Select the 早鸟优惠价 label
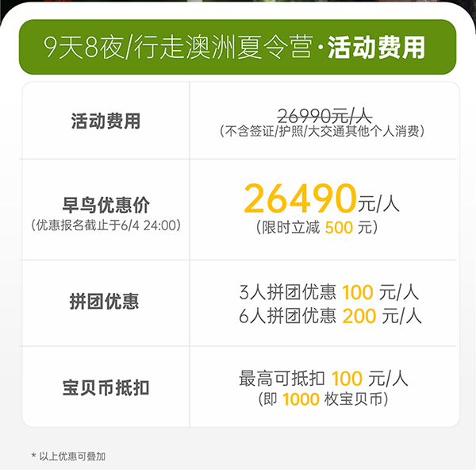The height and width of the screenshot is (470, 476). click(106, 205)
